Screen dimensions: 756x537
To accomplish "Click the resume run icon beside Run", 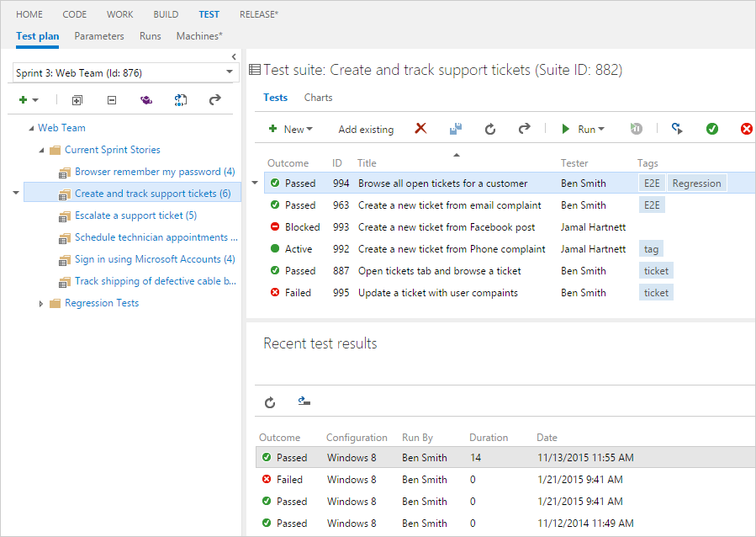I will [637, 129].
